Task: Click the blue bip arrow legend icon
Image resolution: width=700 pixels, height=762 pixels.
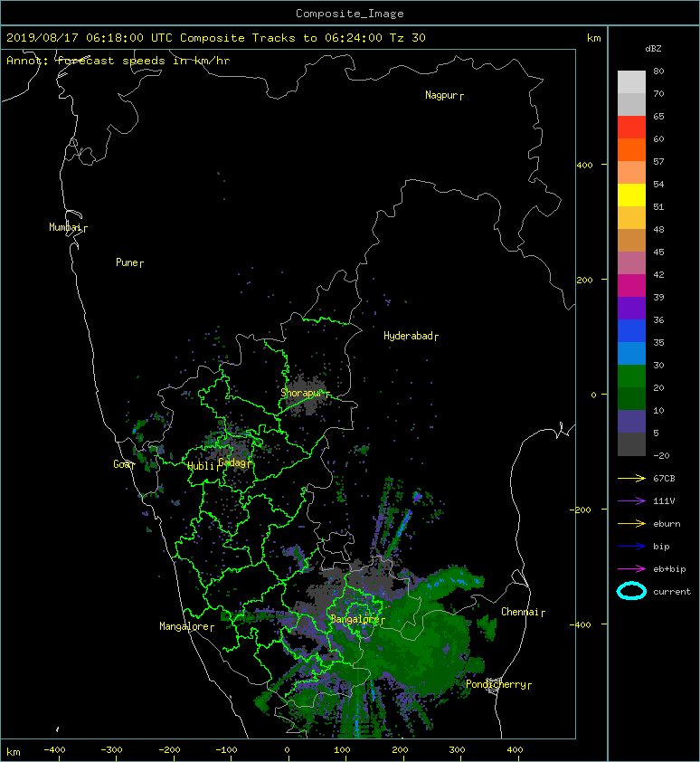Action: (631, 547)
